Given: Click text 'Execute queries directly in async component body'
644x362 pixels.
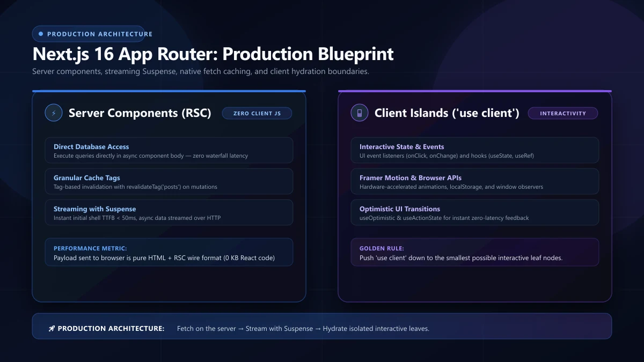Looking at the screenshot, I should (151, 156).
